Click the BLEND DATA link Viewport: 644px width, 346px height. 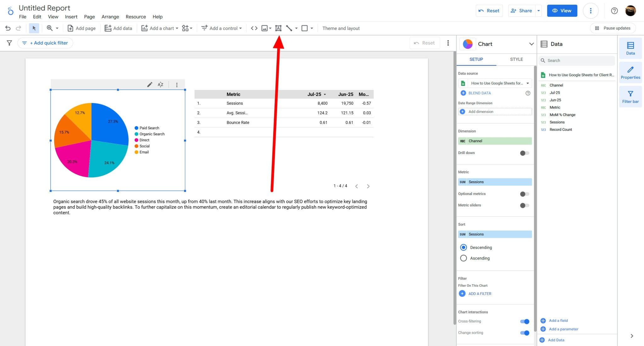[479, 93]
